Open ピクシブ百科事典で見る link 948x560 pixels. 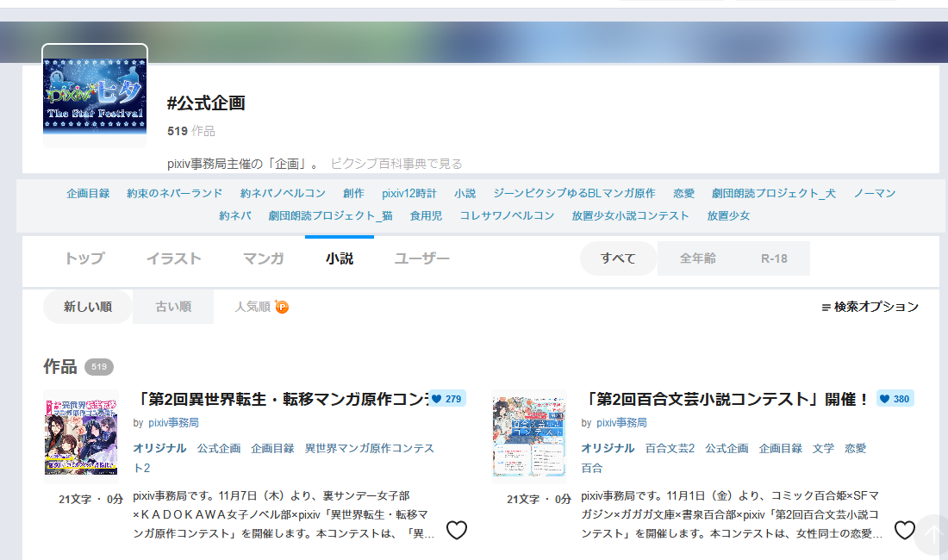pos(396,164)
